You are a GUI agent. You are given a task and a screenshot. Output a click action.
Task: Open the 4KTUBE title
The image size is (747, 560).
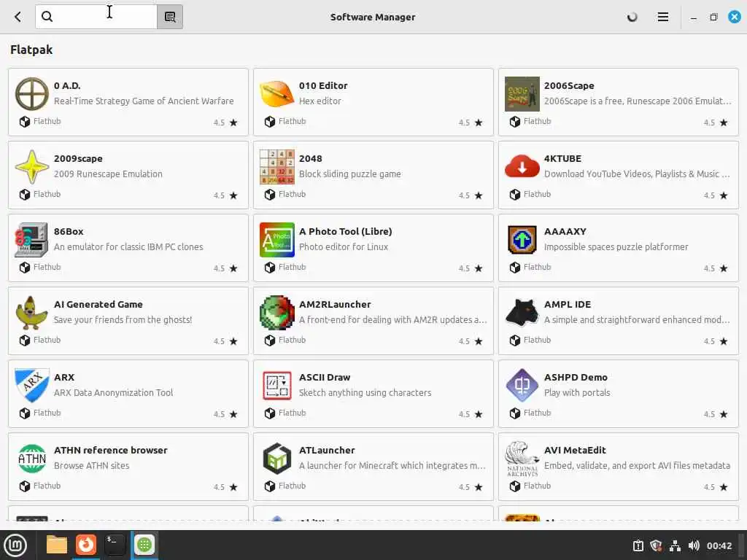pos(562,158)
